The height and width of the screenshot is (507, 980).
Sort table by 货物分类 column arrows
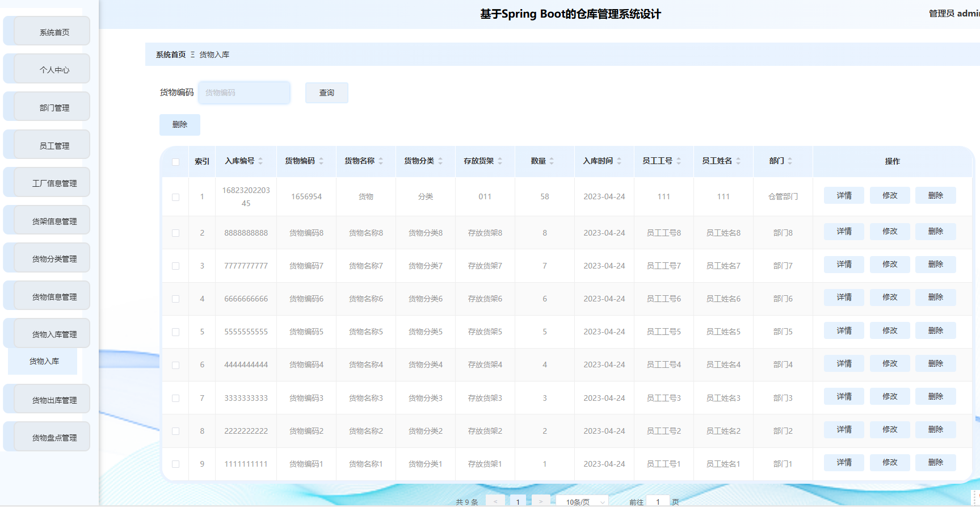click(x=440, y=161)
